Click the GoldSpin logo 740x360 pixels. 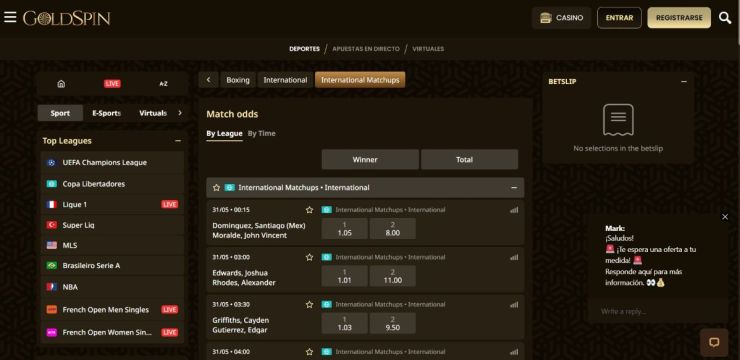[67, 18]
